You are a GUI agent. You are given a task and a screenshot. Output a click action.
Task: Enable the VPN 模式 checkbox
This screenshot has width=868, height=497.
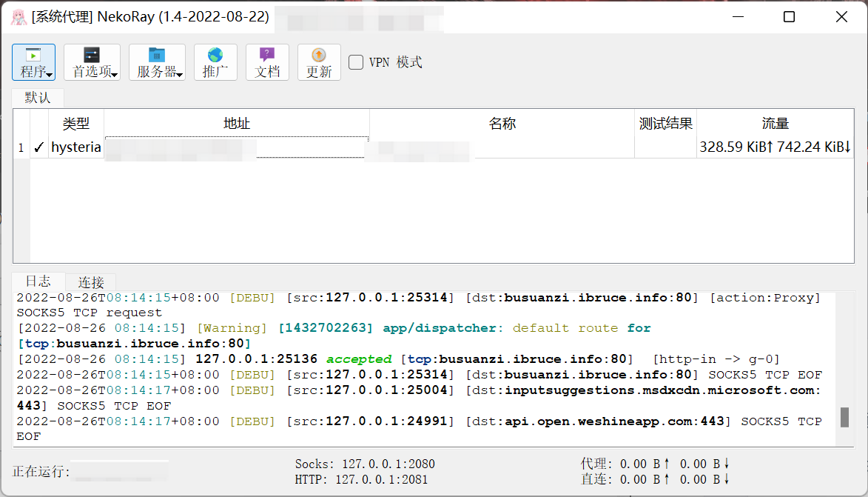pos(356,62)
